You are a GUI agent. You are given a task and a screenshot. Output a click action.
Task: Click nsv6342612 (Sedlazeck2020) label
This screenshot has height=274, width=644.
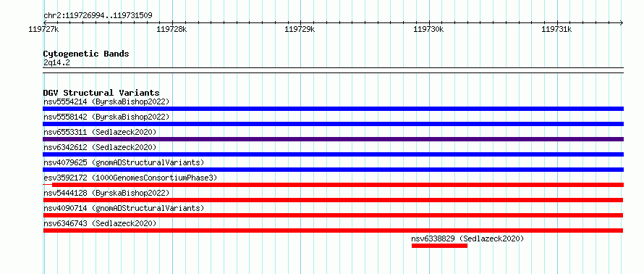100,147
